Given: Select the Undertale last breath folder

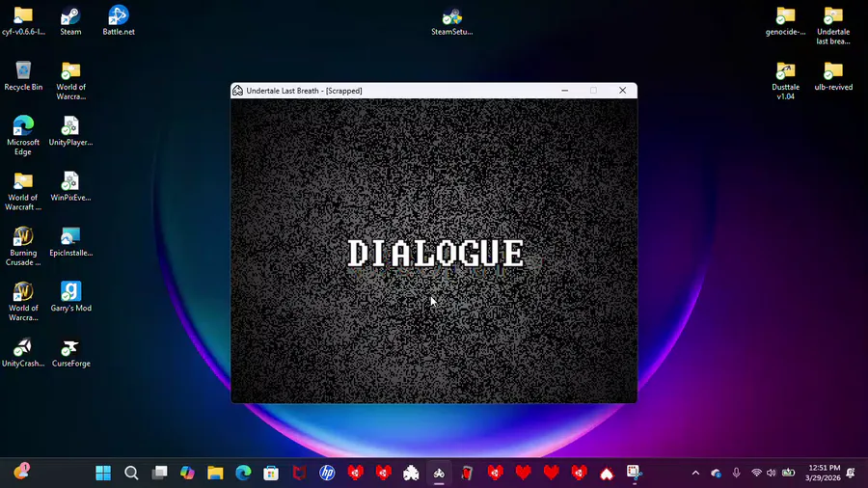Looking at the screenshot, I should tap(833, 25).
